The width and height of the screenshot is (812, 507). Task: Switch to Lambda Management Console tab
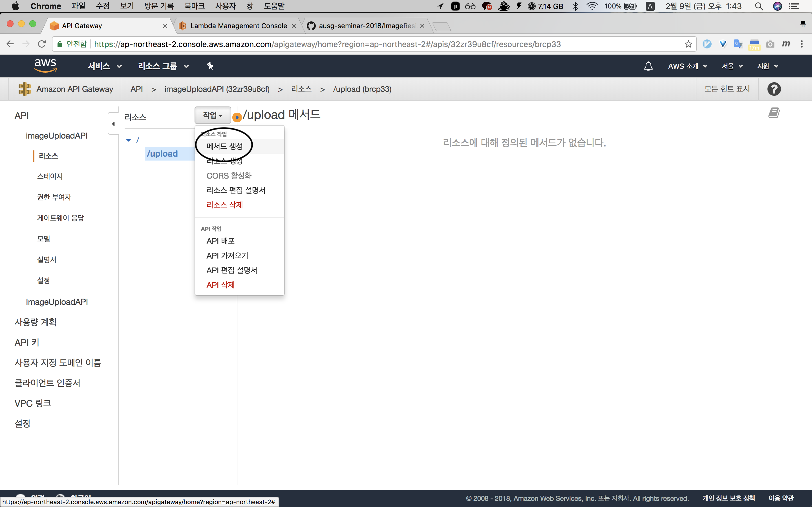tap(238, 26)
